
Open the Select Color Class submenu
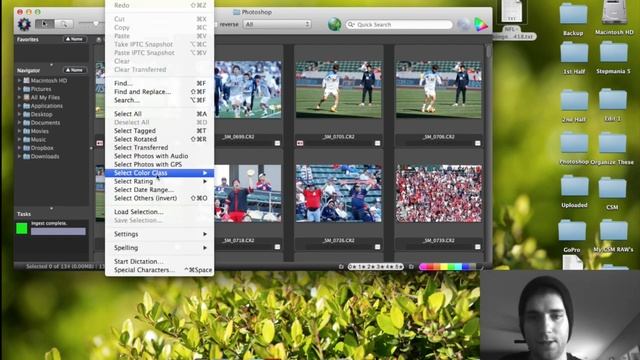160,173
